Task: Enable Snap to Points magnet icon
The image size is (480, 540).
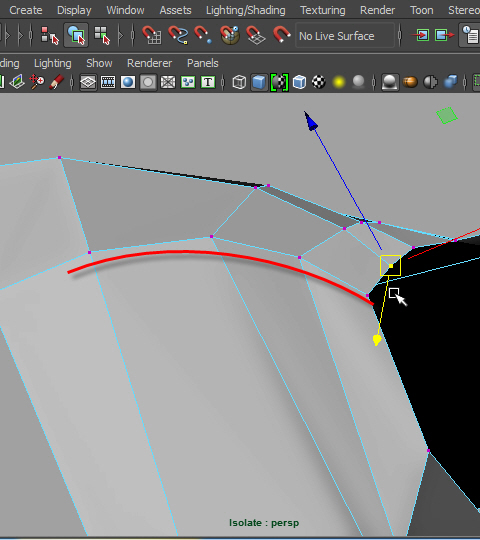Action: (x=203, y=35)
